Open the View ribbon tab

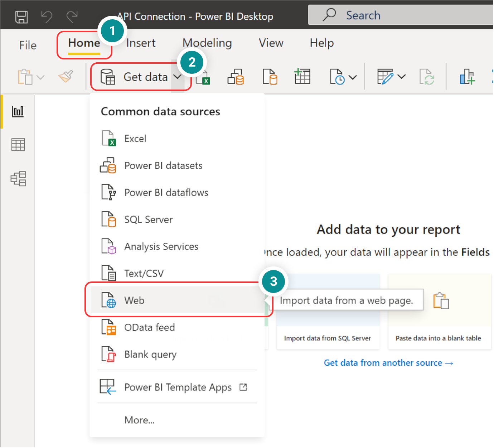point(271,43)
